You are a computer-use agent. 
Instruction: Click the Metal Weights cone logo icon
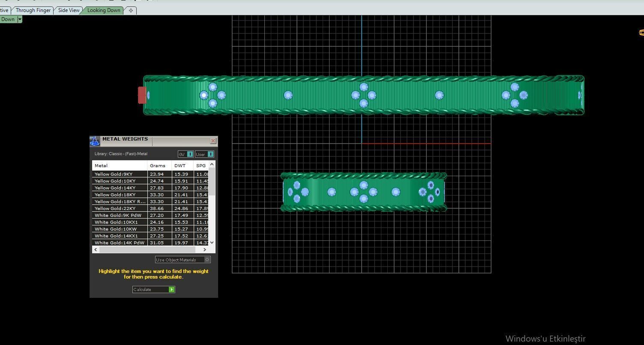pos(95,141)
